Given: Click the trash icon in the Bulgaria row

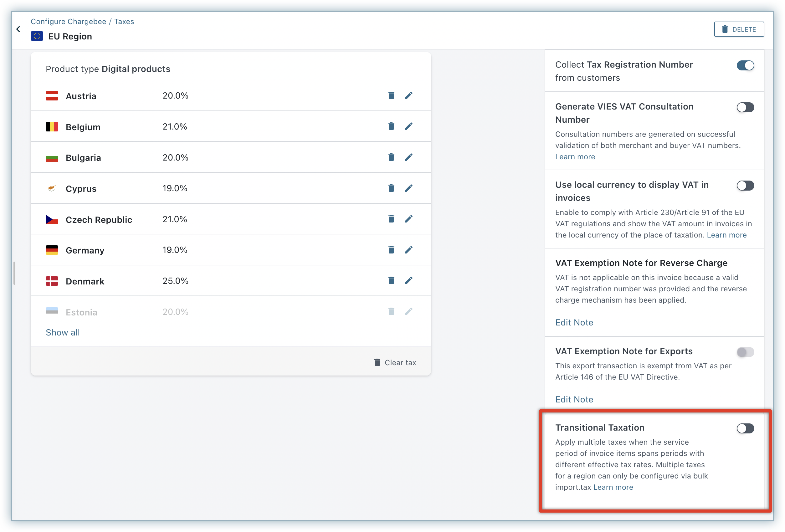Looking at the screenshot, I should [391, 157].
